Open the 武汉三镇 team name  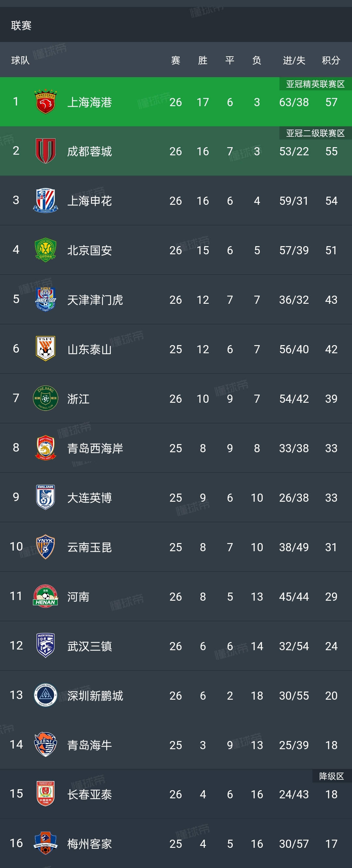[89, 646]
